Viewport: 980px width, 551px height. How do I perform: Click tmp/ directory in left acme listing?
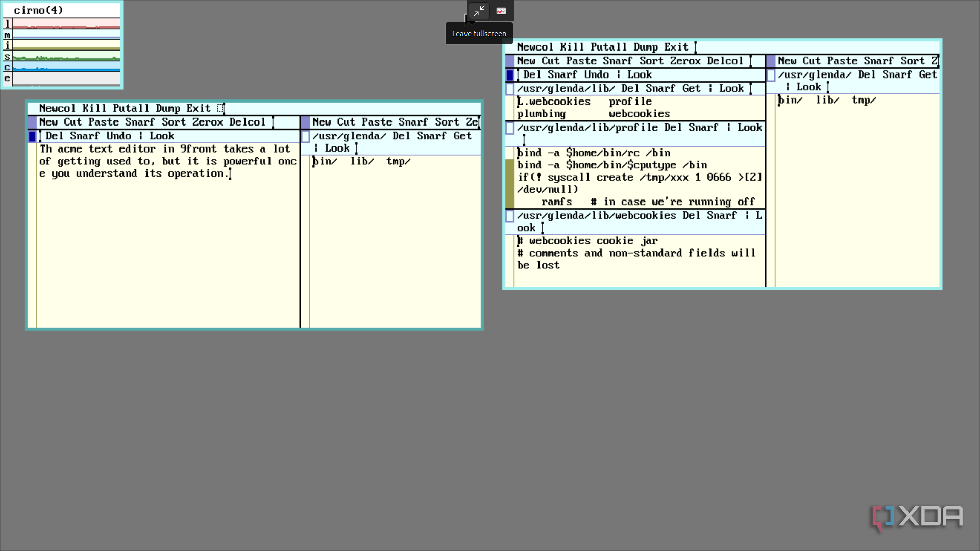click(398, 161)
